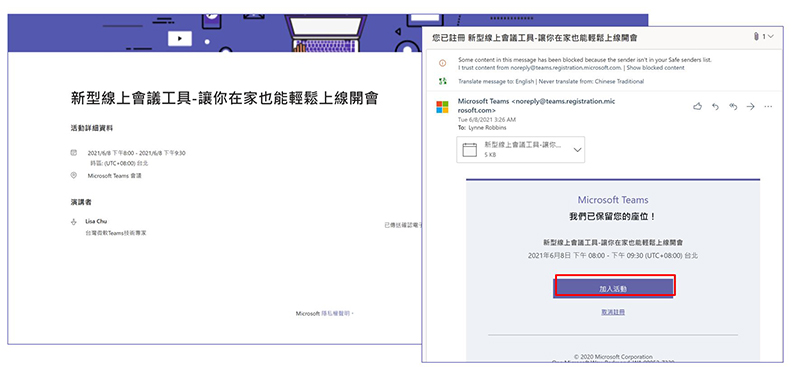Click calendar icon beside event date on registration page
The image size is (792, 367).
74,152
